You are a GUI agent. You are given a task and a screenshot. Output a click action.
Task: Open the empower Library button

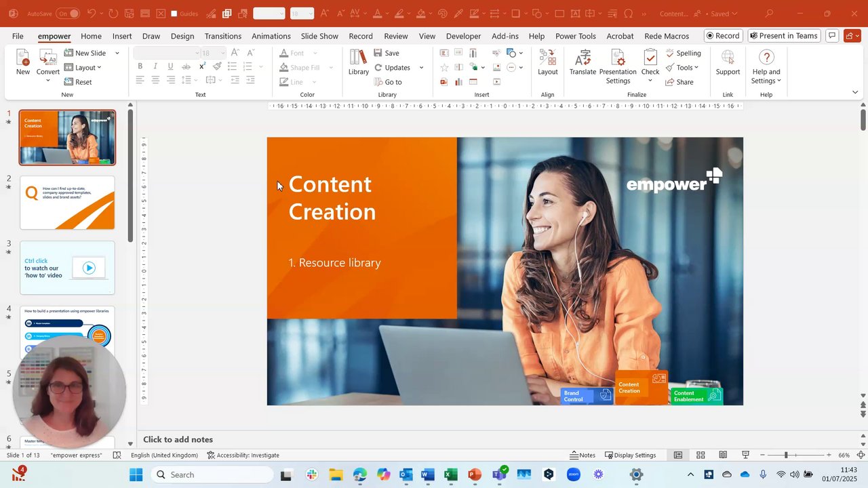coord(359,62)
